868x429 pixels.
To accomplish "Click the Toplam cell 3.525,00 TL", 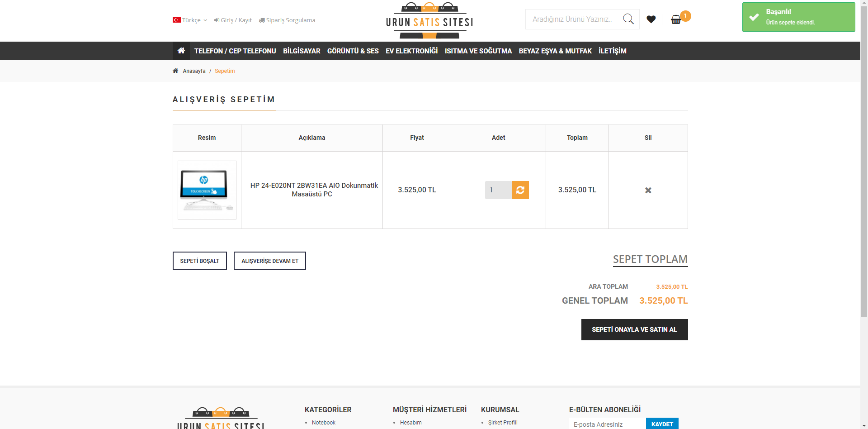I will point(577,190).
